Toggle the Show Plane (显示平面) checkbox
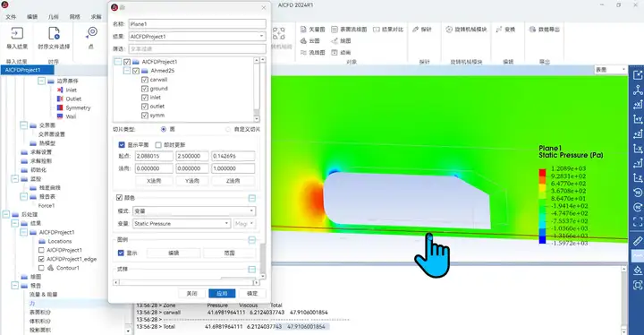This screenshot has height=335, width=644. click(122, 145)
